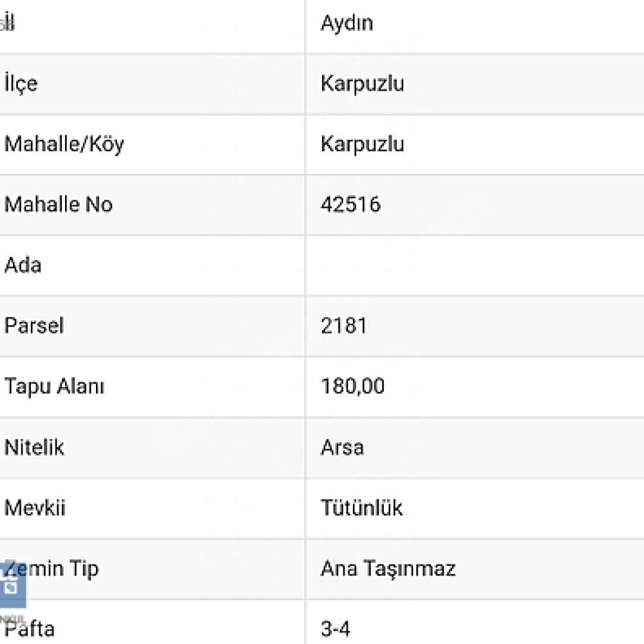Select the İlçe value Karpuzlu
The width and height of the screenshot is (644, 644).
tap(362, 84)
